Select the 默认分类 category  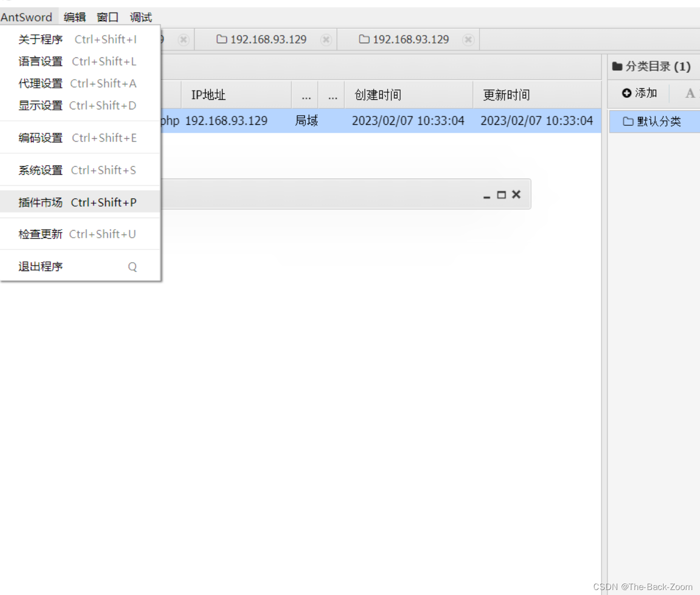click(654, 121)
